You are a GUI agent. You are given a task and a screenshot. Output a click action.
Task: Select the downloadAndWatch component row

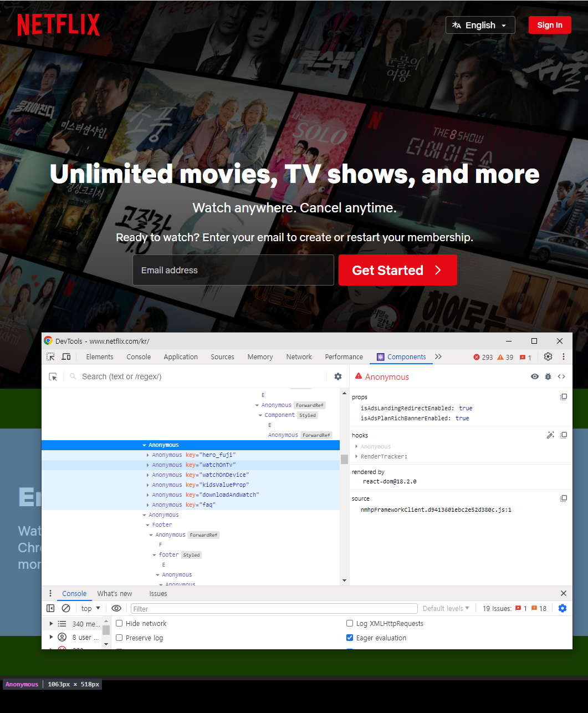click(x=191, y=495)
